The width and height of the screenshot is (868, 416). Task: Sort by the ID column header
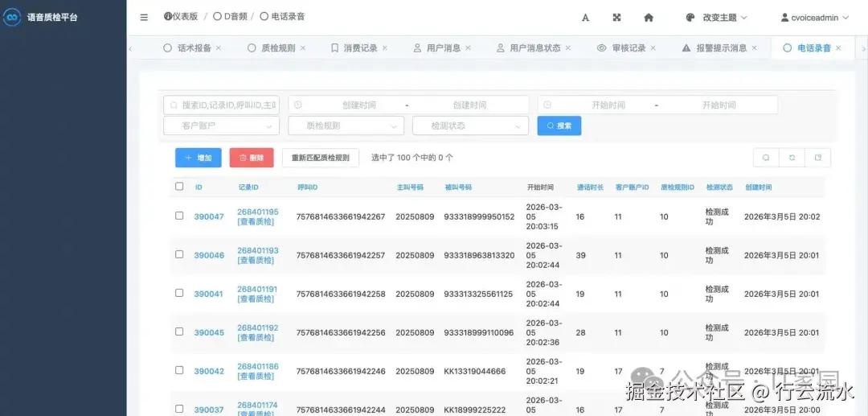pyautogui.click(x=199, y=187)
